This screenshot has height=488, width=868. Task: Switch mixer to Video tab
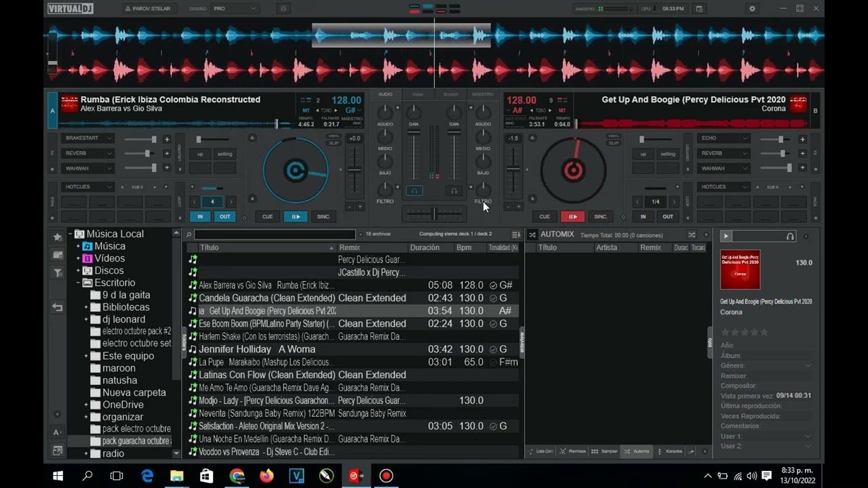(x=418, y=94)
